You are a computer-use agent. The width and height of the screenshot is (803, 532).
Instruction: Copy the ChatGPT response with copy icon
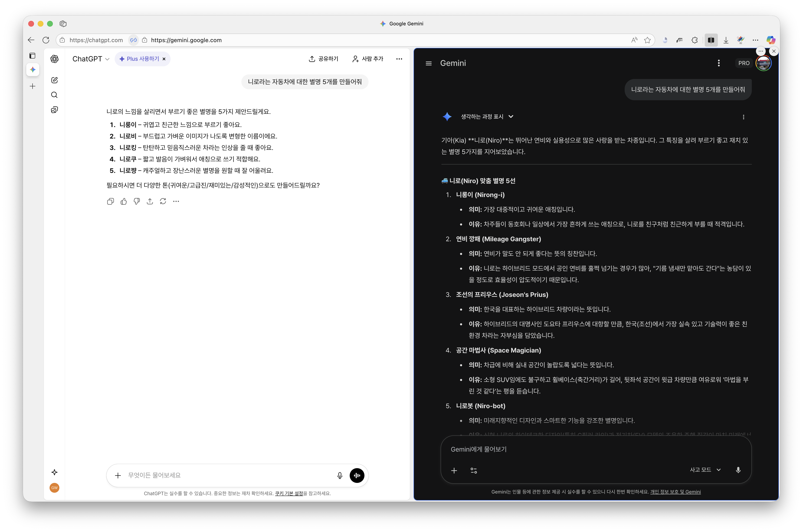click(110, 202)
